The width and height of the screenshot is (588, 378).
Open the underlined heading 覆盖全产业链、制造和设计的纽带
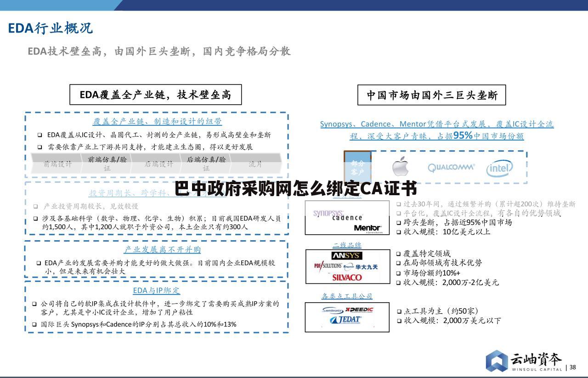coord(158,122)
